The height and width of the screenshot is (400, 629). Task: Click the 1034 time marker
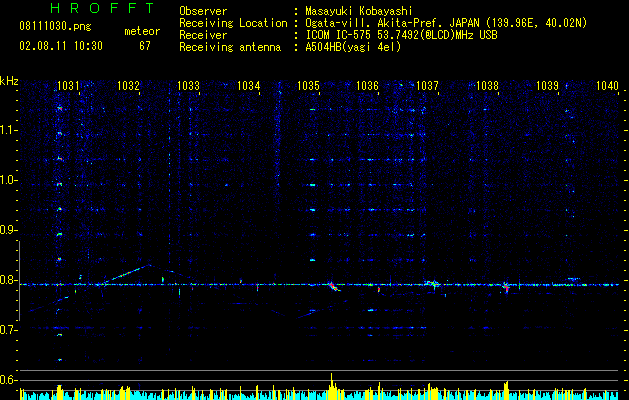(248, 86)
